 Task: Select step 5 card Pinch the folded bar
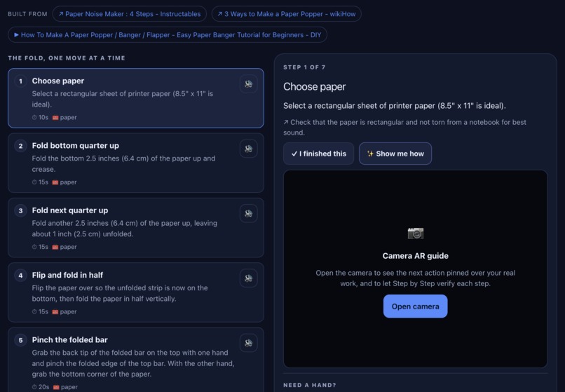(136, 360)
